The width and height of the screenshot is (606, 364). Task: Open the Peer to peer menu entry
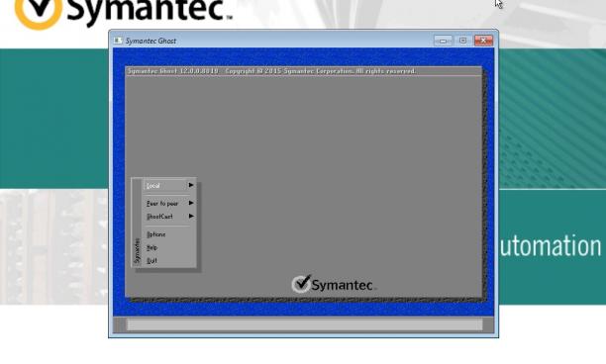pos(169,203)
